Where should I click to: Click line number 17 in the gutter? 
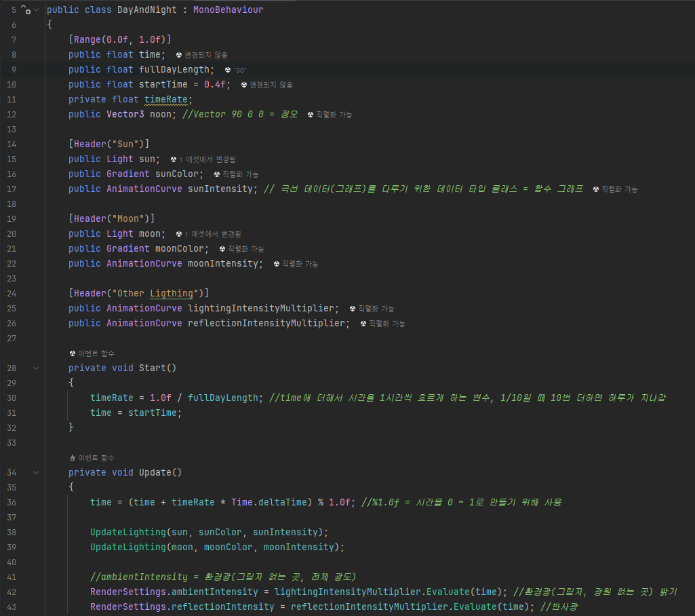(x=12, y=189)
